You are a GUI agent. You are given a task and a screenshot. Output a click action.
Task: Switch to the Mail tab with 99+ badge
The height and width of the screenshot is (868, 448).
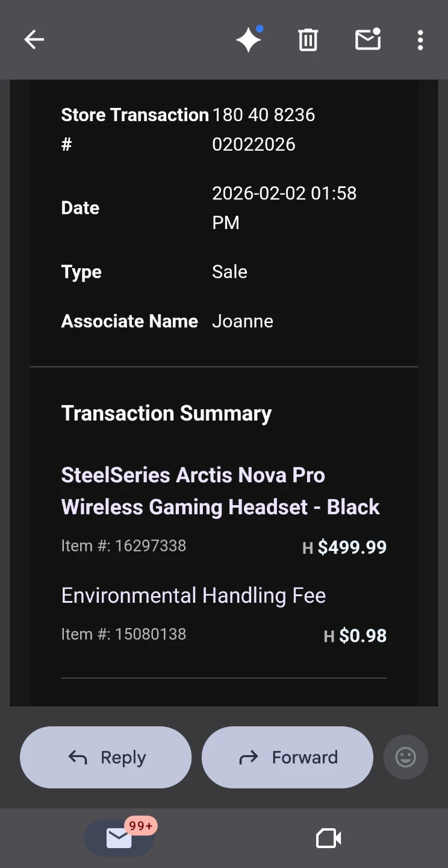[119, 838]
